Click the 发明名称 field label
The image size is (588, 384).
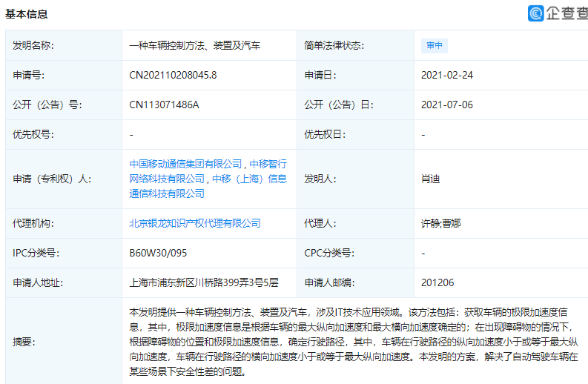tap(33, 45)
